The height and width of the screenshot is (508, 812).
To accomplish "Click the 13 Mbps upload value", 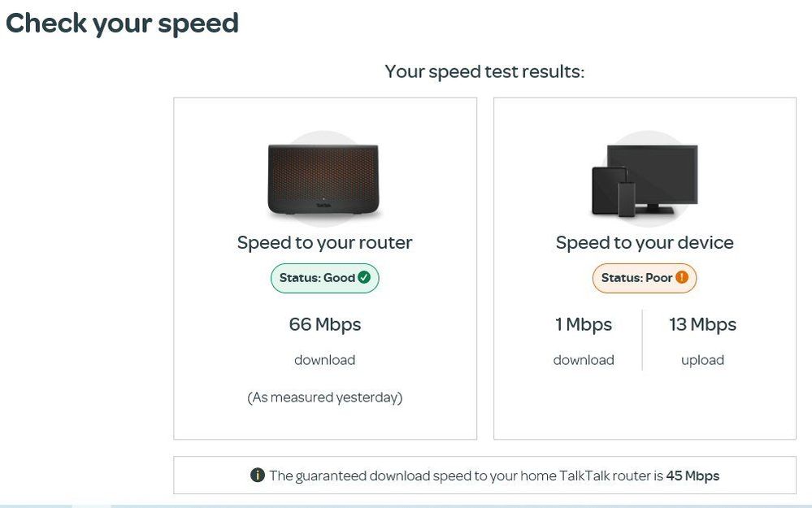I will [702, 324].
